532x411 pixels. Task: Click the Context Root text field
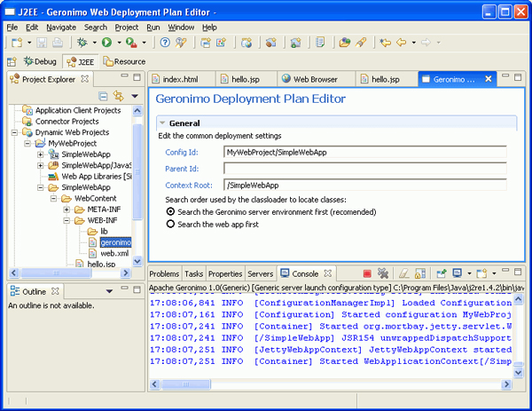(x=365, y=186)
